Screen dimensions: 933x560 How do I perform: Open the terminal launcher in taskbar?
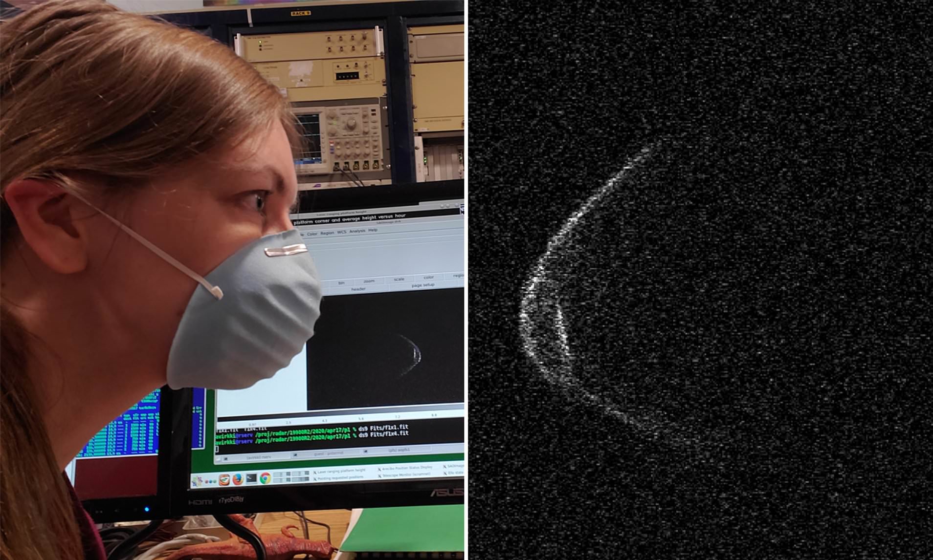point(251,478)
